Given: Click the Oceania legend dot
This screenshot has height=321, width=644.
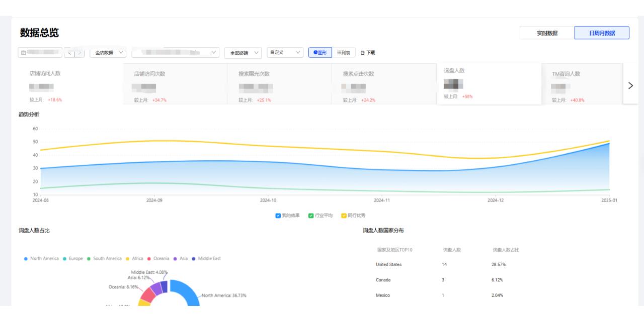Looking at the screenshot, I should tap(149, 259).
